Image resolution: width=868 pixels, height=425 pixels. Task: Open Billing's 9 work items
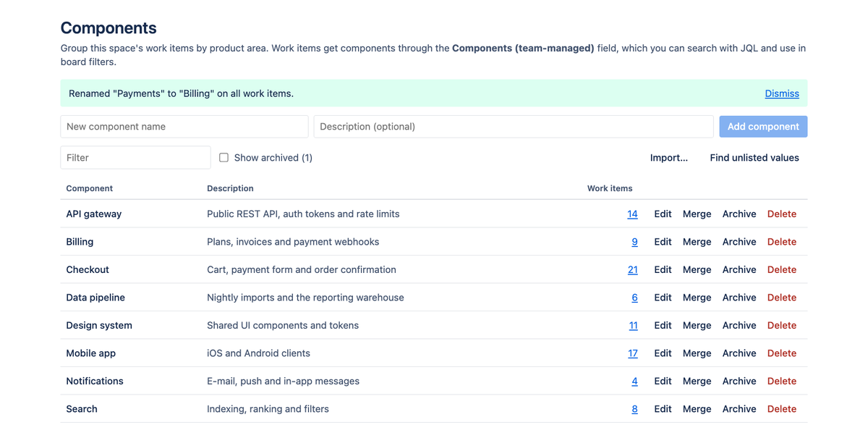[634, 242]
